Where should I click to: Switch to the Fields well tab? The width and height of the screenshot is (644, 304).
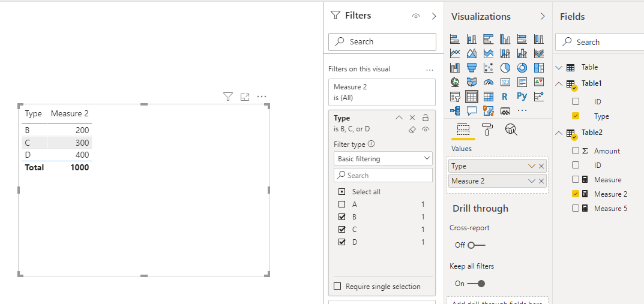click(463, 130)
